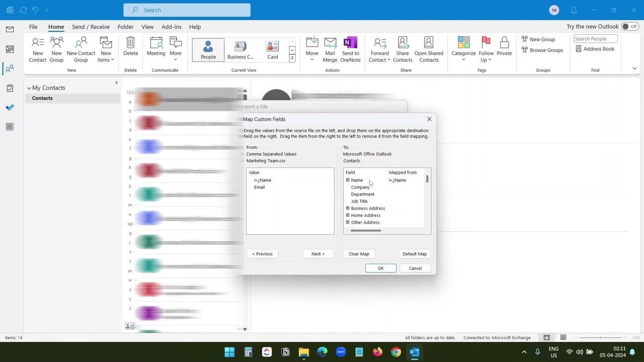Screen dimensions: 644x362
Task: Collapse My Contacts group
Action: coord(29,88)
